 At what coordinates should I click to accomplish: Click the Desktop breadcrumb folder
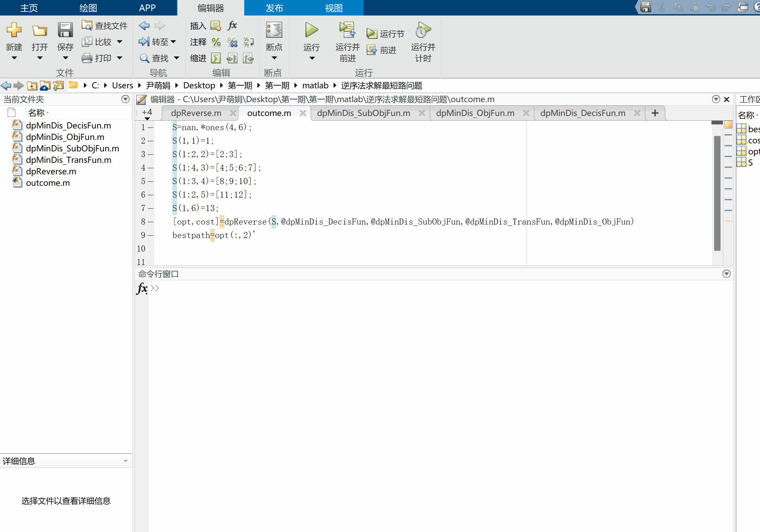click(199, 86)
